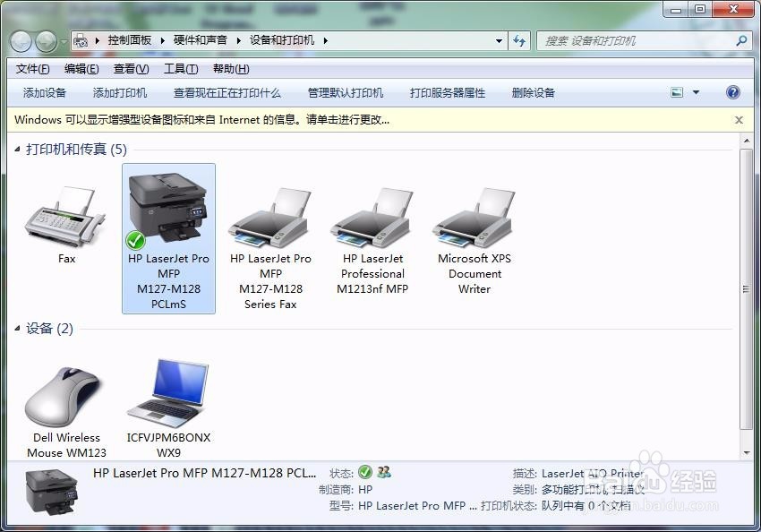Open the Help question mark icon
This screenshot has width=761, height=532.
pyautogui.click(x=733, y=92)
